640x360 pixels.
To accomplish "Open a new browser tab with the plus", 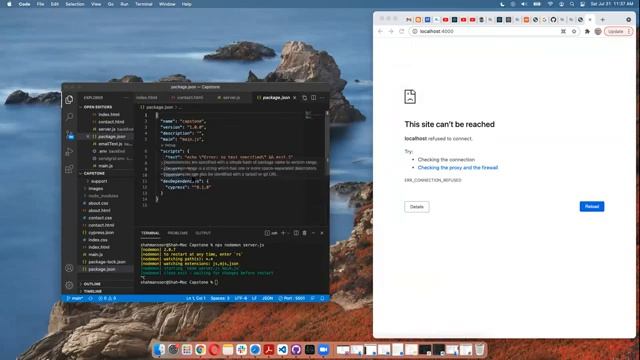I will pos(602,20).
